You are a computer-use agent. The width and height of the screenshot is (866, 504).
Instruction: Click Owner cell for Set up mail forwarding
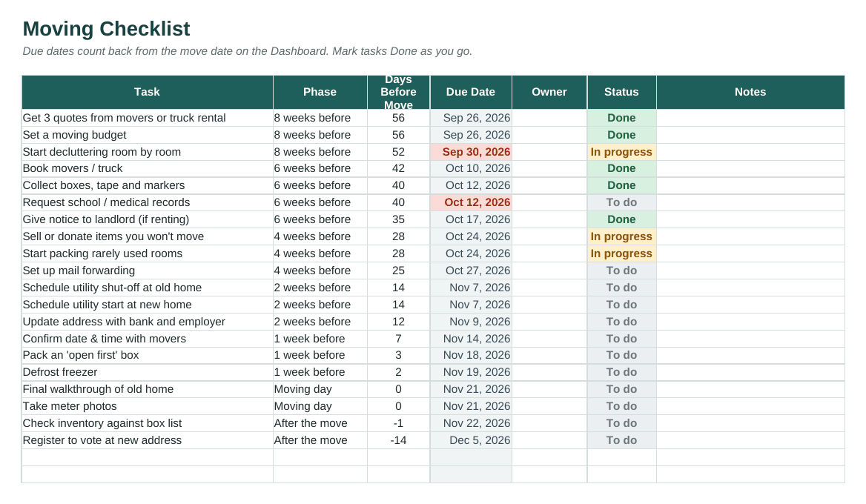click(549, 271)
